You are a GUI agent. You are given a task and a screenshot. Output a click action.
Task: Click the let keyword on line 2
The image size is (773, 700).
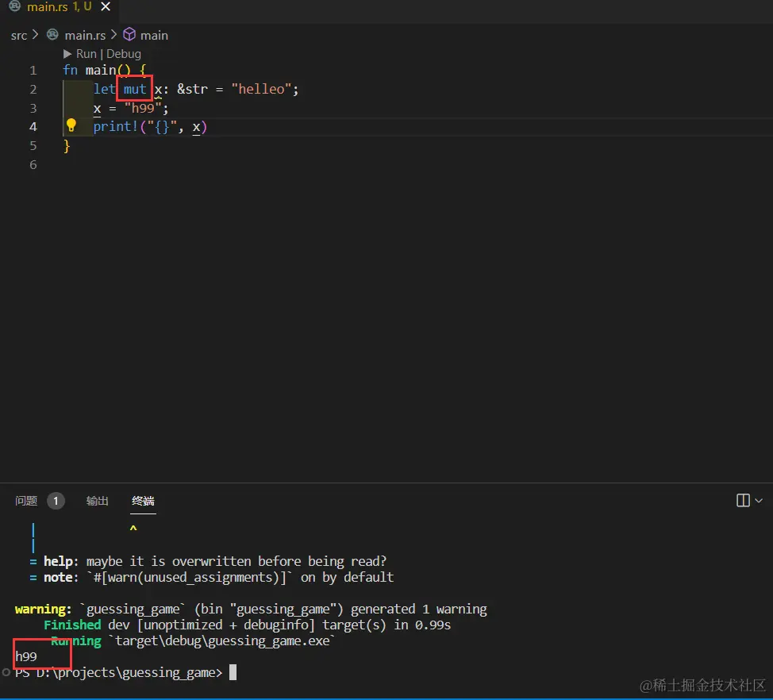coord(104,89)
